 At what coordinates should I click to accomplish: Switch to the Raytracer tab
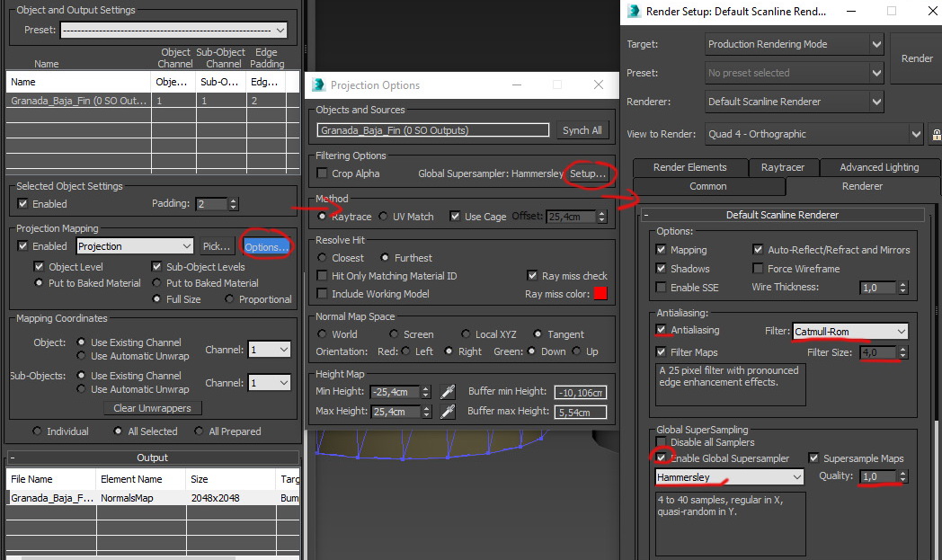782,167
